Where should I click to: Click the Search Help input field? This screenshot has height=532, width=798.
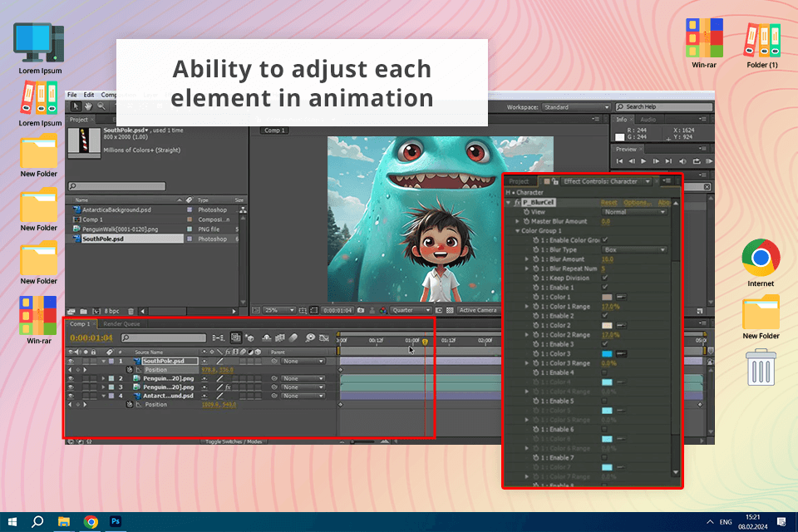(663, 107)
